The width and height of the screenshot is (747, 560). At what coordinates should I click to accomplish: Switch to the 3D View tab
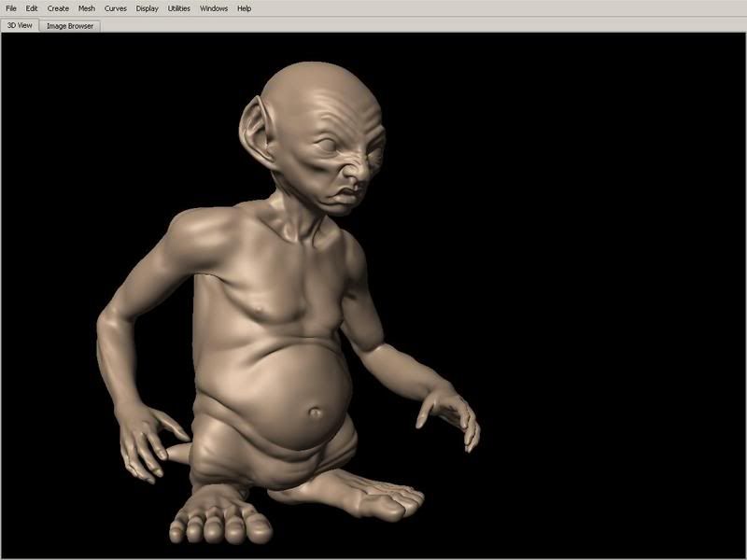[20, 25]
